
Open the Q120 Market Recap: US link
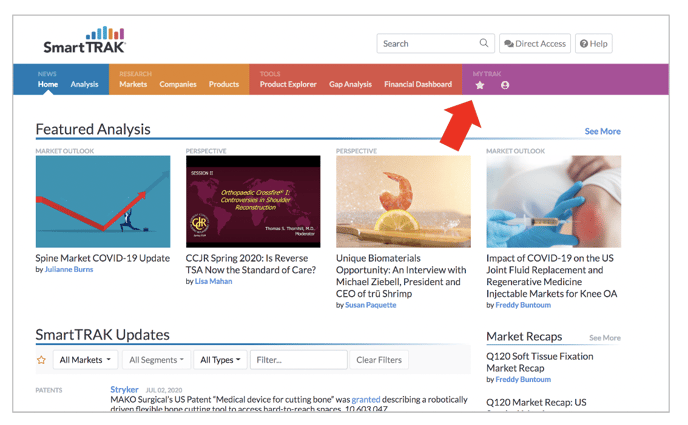(536, 402)
